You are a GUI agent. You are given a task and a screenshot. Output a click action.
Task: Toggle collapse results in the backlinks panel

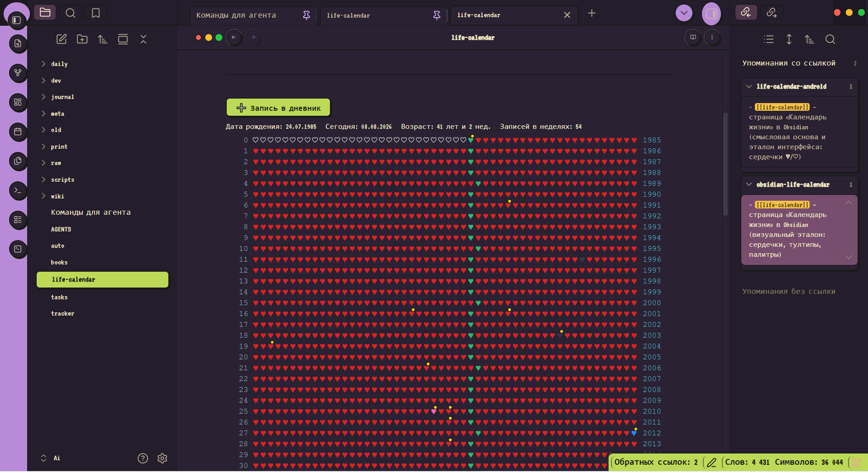(768, 39)
